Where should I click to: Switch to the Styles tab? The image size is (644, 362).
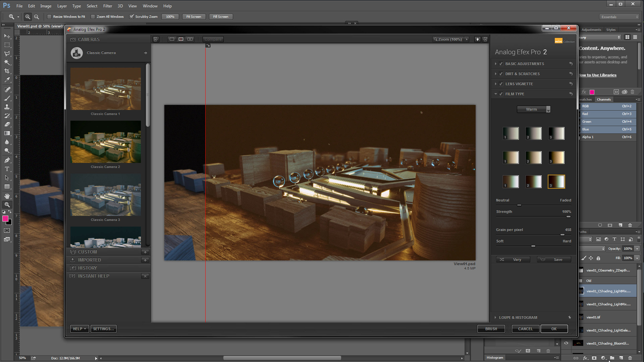tap(611, 30)
